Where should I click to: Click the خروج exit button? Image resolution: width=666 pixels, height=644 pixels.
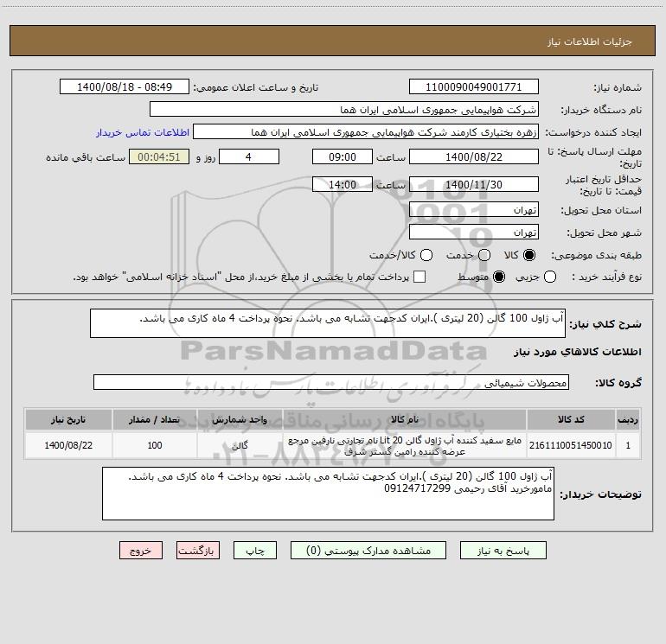(x=141, y=550)
